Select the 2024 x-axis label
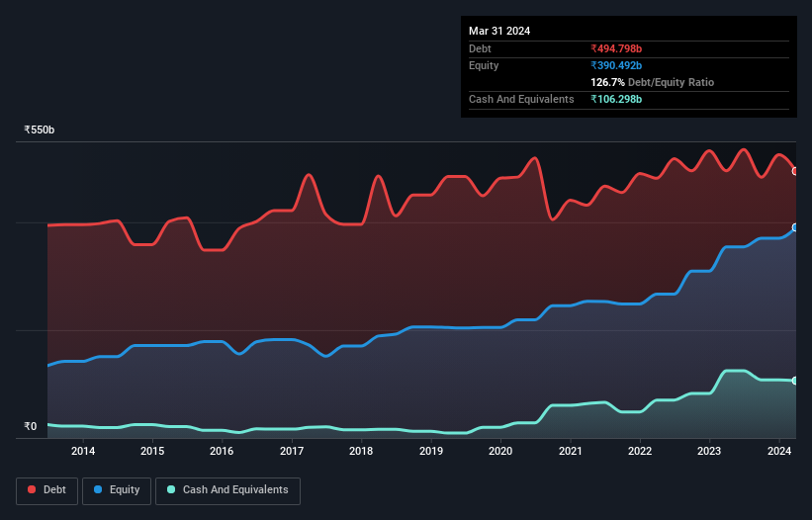The width and height of the screenshot is (812, 520). [x=778, y=451]
